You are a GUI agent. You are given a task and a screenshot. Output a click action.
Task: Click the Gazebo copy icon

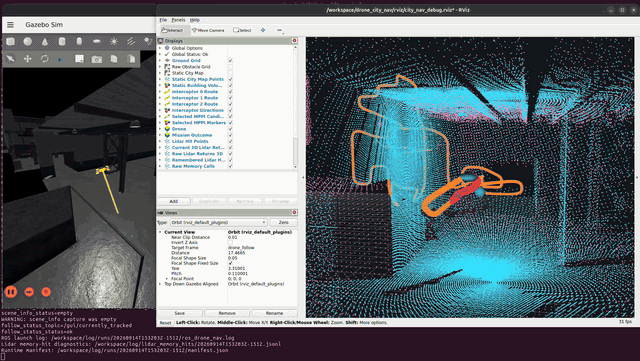click(x=114, y=59)
